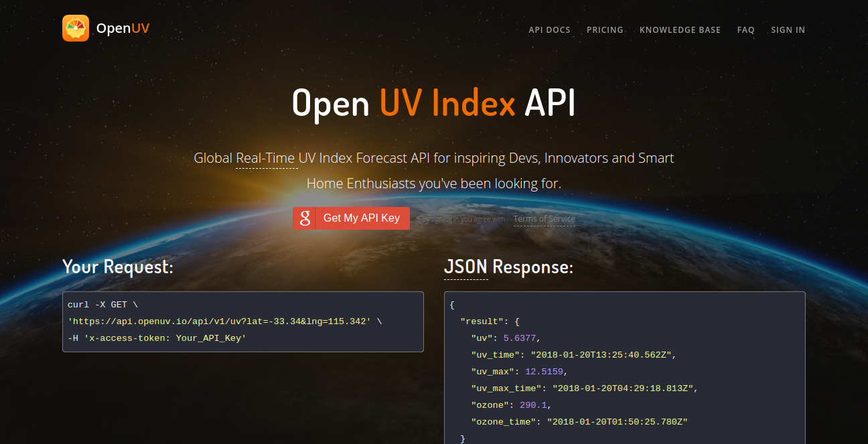Click the uv_max value 12.5159
868x444 pixels.
(542, 372)
